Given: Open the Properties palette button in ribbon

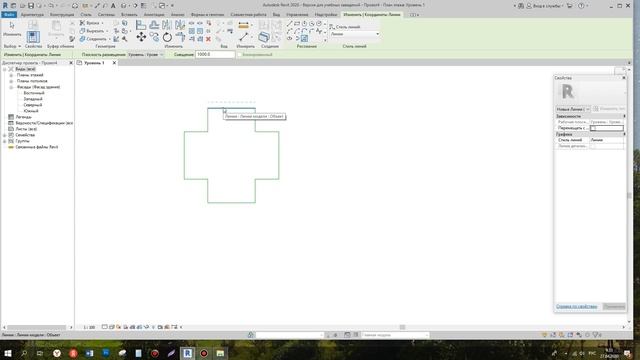Looking at the screenshot, I should tap(33, 37).
